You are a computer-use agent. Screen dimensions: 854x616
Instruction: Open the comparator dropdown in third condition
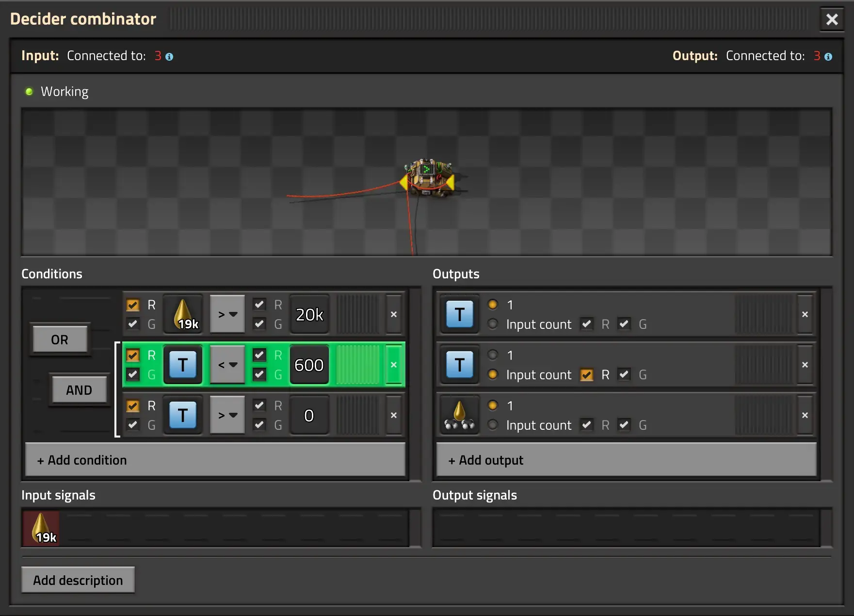point(227,415)
